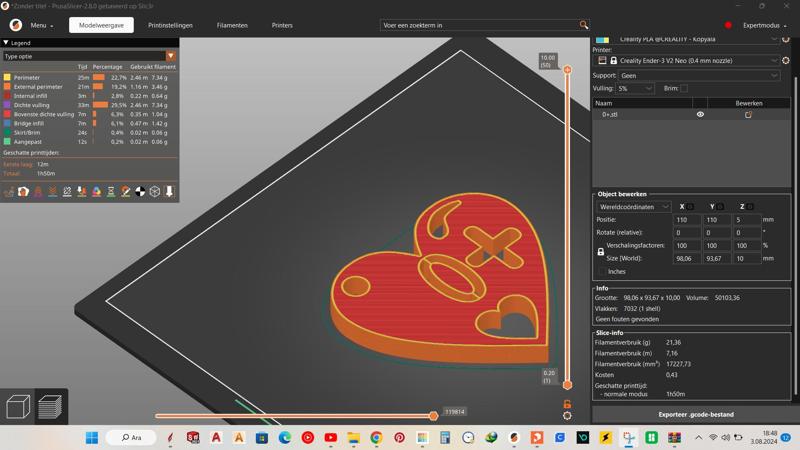Image resolution: width=800 pixels, height=450 pixels.
Task: Open vertical layer slider settings gear
Action: (x=567, y=416)
